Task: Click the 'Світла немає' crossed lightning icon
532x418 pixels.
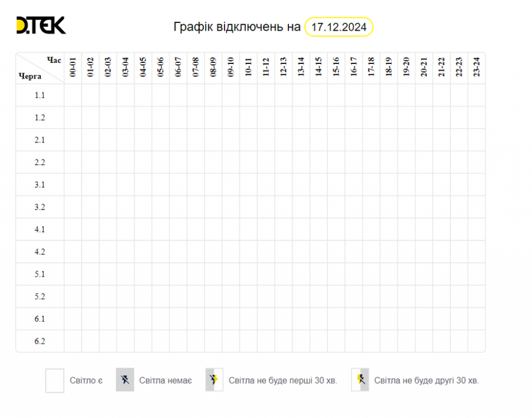Action: coord(125,380)
